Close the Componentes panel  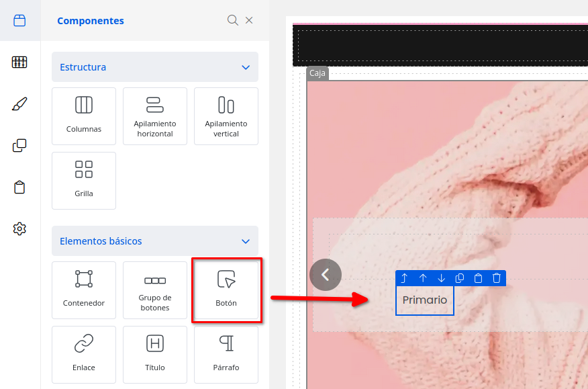point(249,20)
